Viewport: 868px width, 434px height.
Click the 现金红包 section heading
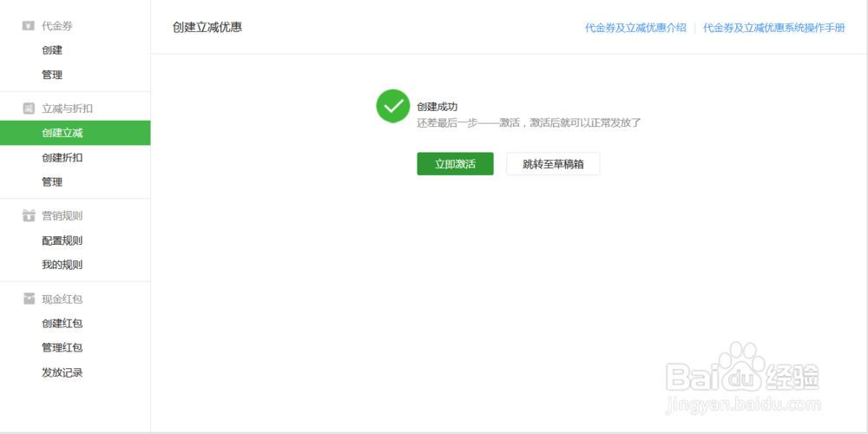pyautogui.click(x=62, y=299)
